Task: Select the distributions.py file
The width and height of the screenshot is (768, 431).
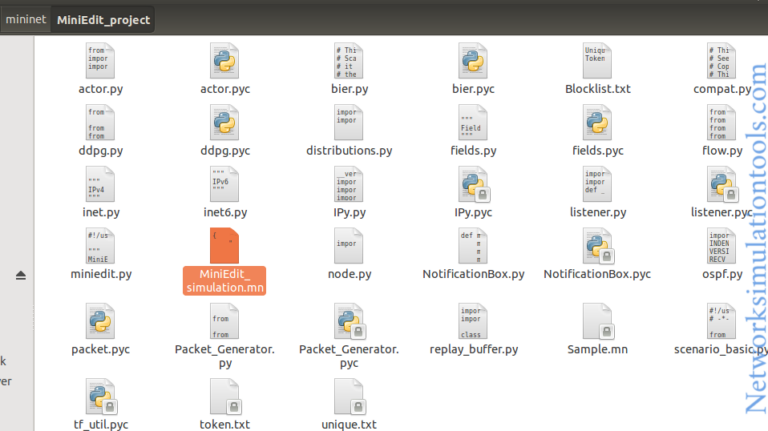Action: point(349,124)
